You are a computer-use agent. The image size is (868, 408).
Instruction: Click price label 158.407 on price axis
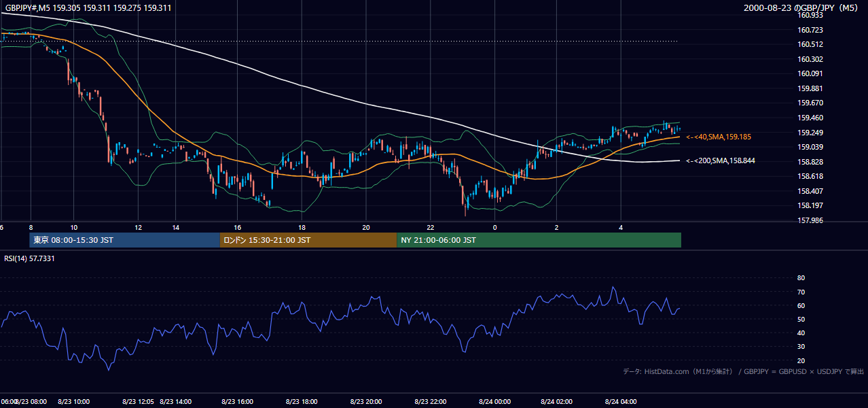click(x=811, y=191)
